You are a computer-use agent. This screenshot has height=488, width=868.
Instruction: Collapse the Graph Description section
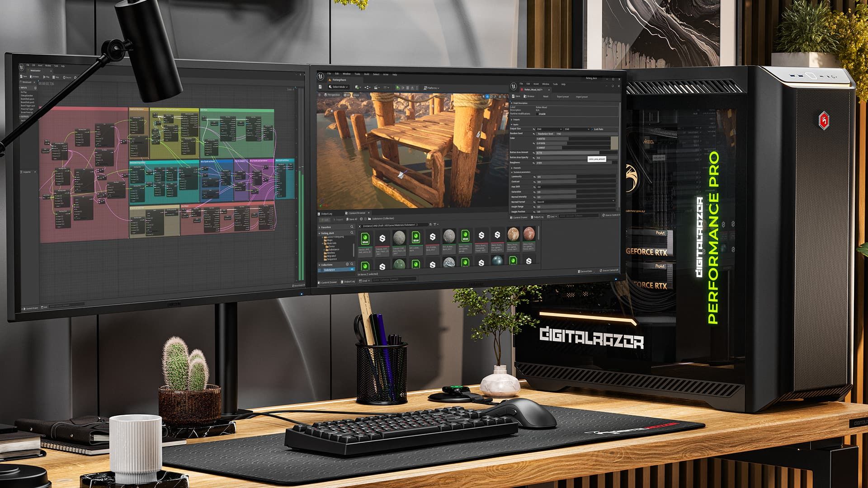click(x=511, y=103)
